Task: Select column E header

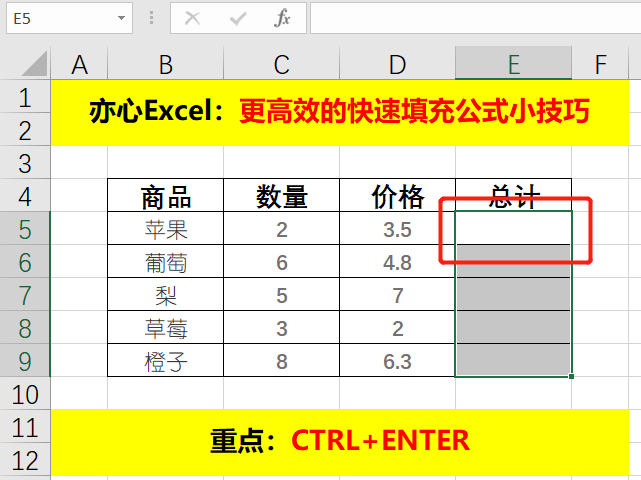Action: pyautogui.click(x=513, y=63)
